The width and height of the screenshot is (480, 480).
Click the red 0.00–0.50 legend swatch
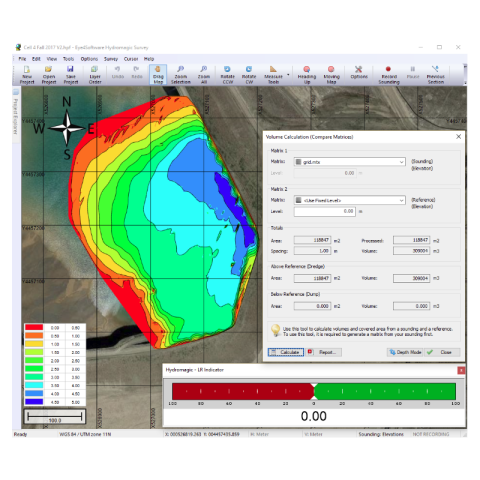pyautogui.click(x=34, y=328)
